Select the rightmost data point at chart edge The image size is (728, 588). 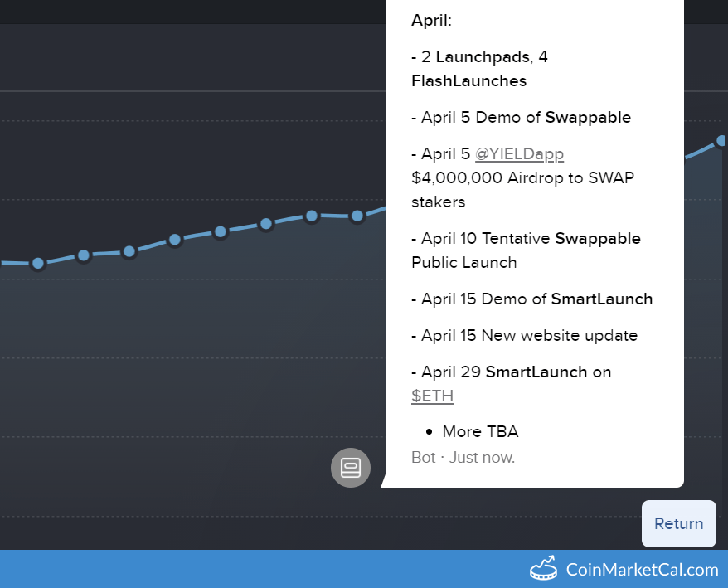tap(722, 141)
